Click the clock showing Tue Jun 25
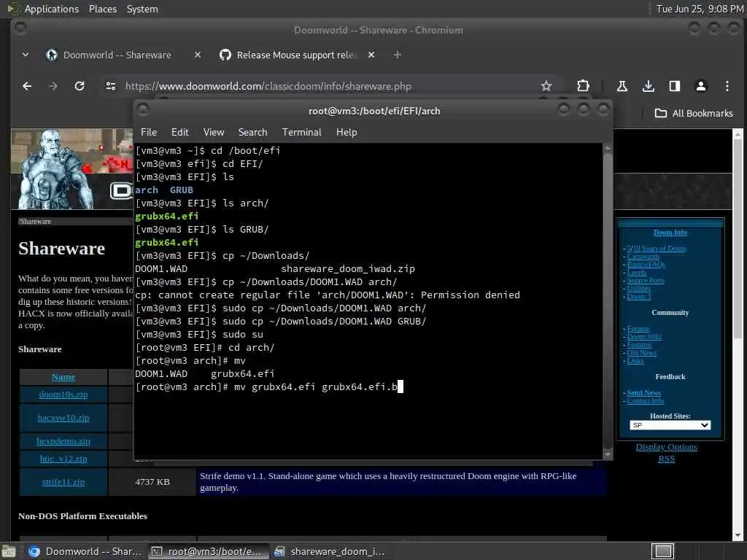 pyautogui.click(x=700, y=9)
